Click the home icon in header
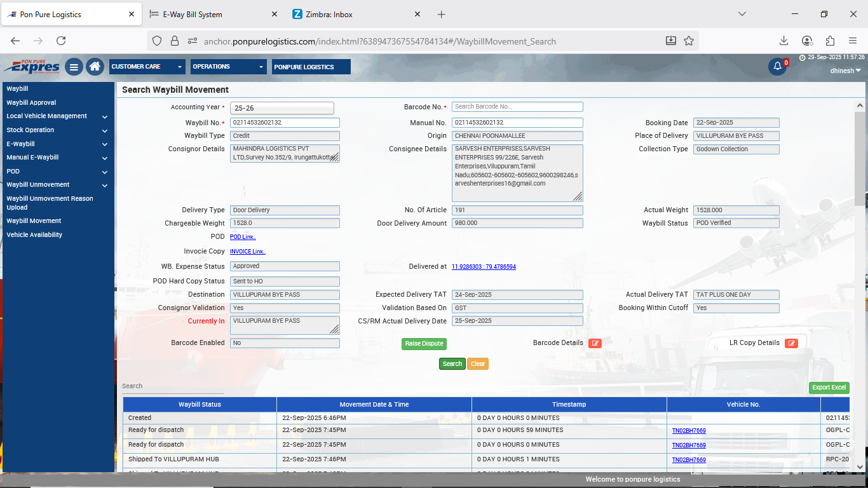Screen dimensions: 868x488 coord(95,67)
